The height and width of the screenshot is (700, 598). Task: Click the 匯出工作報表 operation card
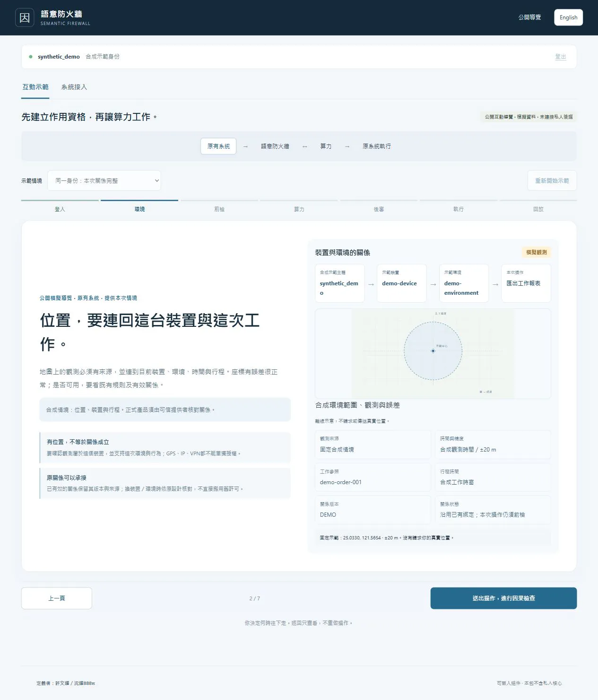(526, 283)
